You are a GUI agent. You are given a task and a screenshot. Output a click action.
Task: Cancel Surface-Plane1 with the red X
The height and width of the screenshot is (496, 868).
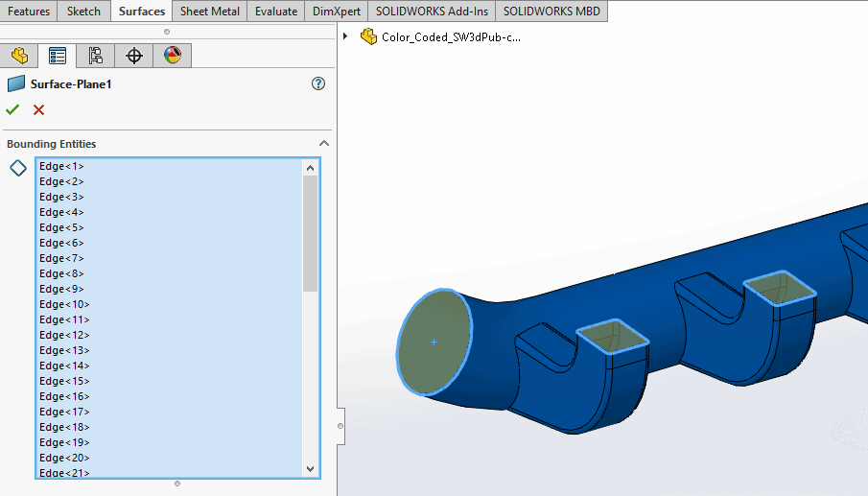[x=38, y=109]
